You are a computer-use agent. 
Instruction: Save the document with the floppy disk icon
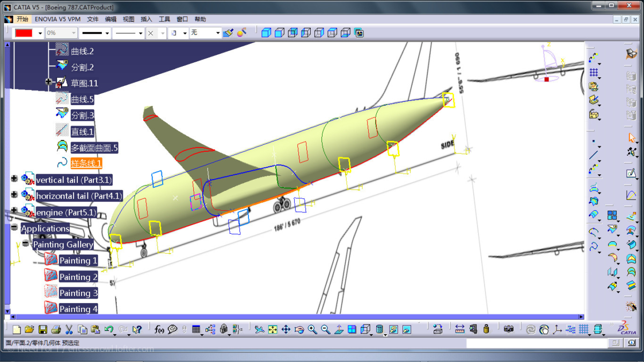click(x=43, y=329)
